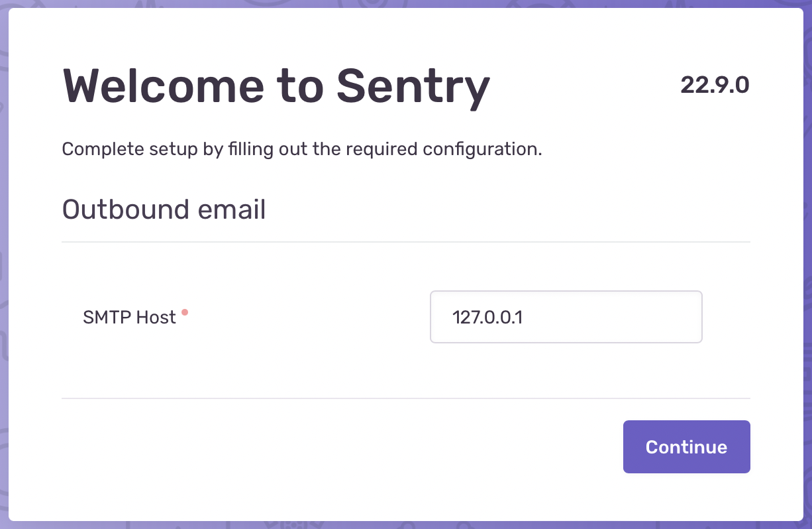Click the Welcome to Sentry title
The height and width of the screenshot is (529, 812).
(276, 86)
